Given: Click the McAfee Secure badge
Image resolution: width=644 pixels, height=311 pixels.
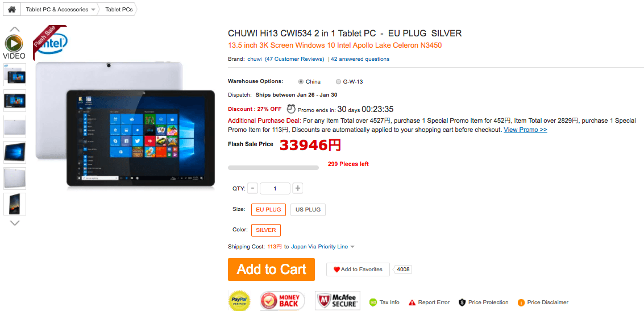Looking at the screenshot, I should tap(338, 300).
